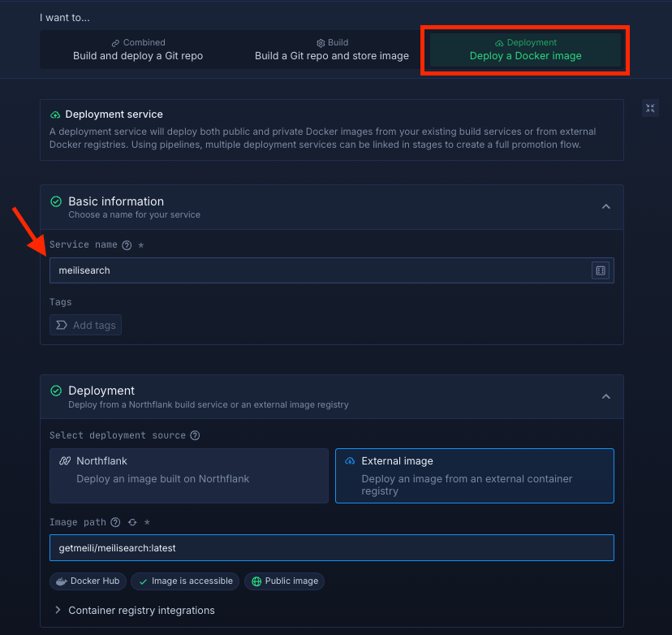Click the icon inside the Service name field
This screenshot has width=672, height=635.
coord(601,270)
